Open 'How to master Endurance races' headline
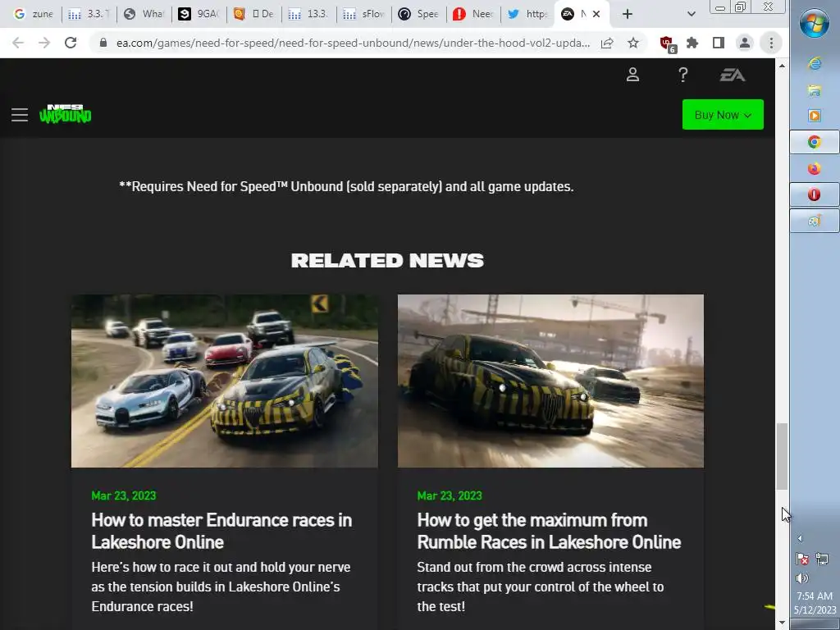 [221, 531]
